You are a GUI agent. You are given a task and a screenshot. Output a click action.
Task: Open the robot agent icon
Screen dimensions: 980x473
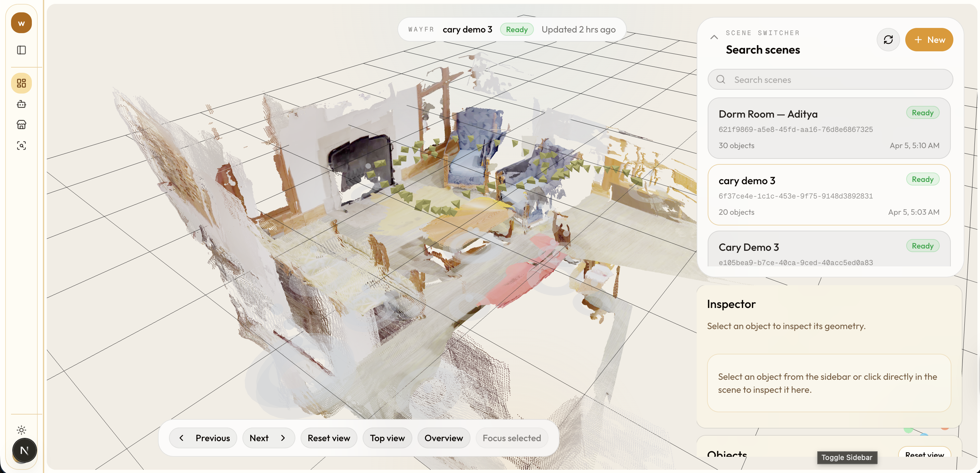pos(21,104)
